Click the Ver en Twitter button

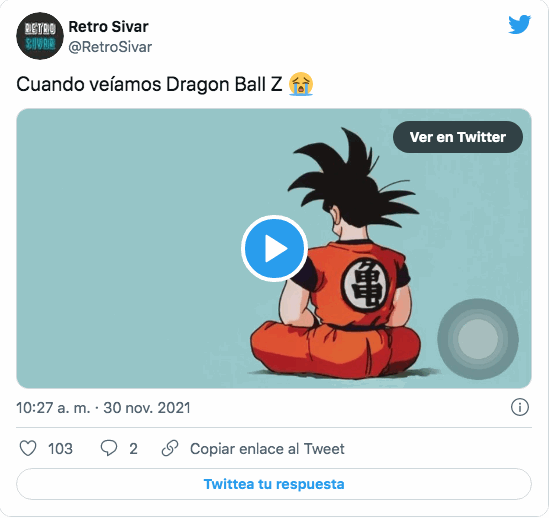coord(458,137)
